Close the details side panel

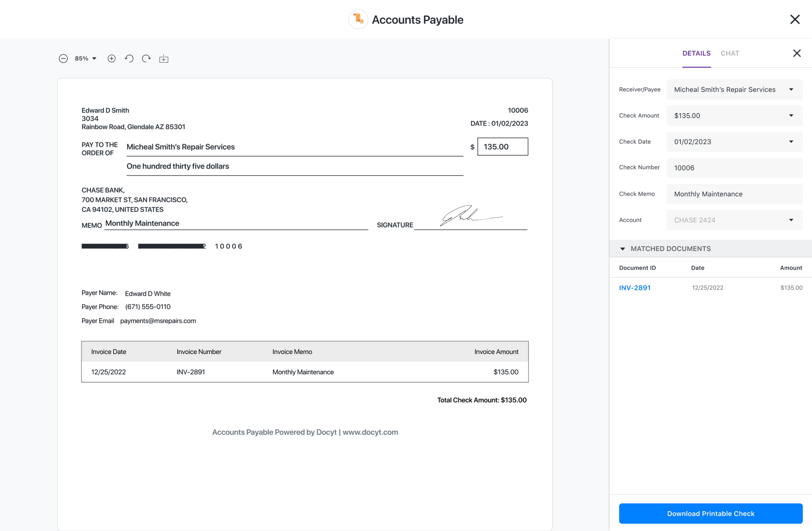tap(797, 53)
